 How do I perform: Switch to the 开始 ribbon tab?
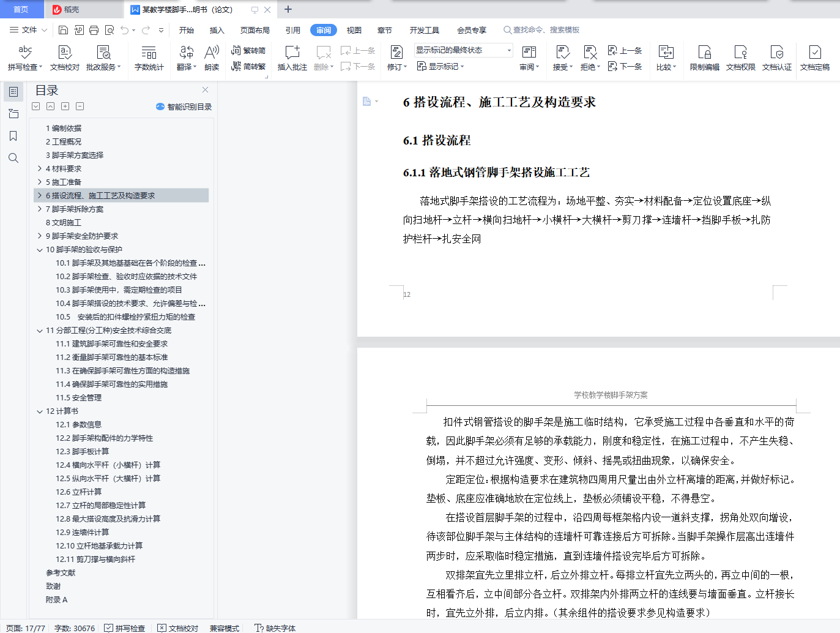[x=187, y=30]
